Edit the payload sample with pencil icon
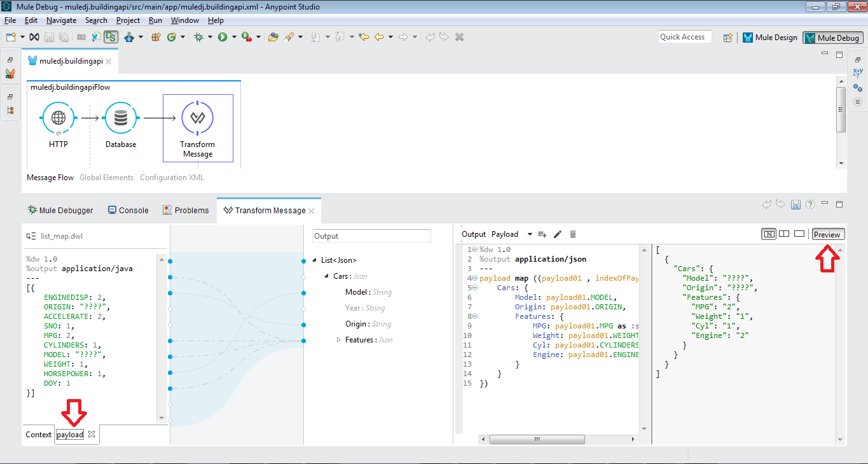This screenshot has height=464, width=868. click(558, 234)
